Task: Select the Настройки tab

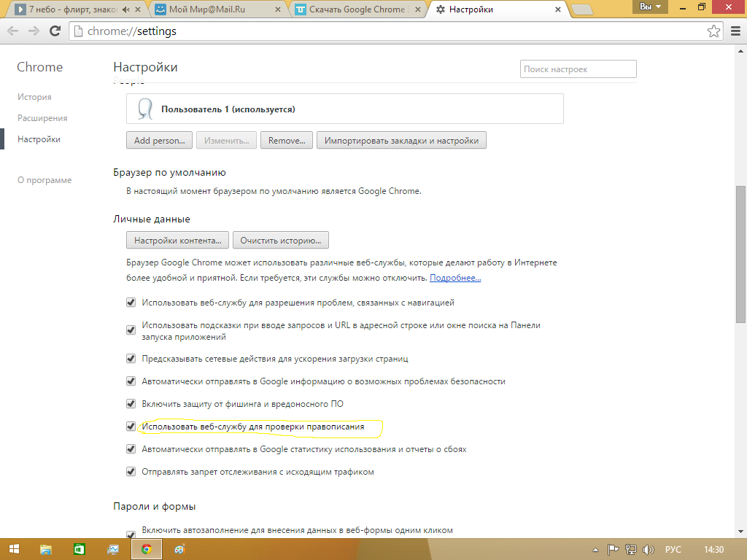Action: click(x=498, y=9)
